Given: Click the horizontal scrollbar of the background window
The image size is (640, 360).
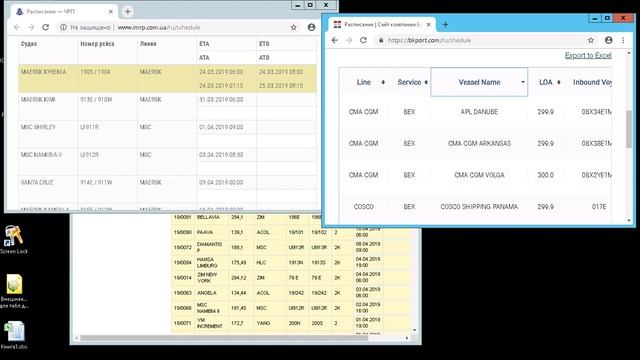Looking at the screenshot, I should pos(224,338).
